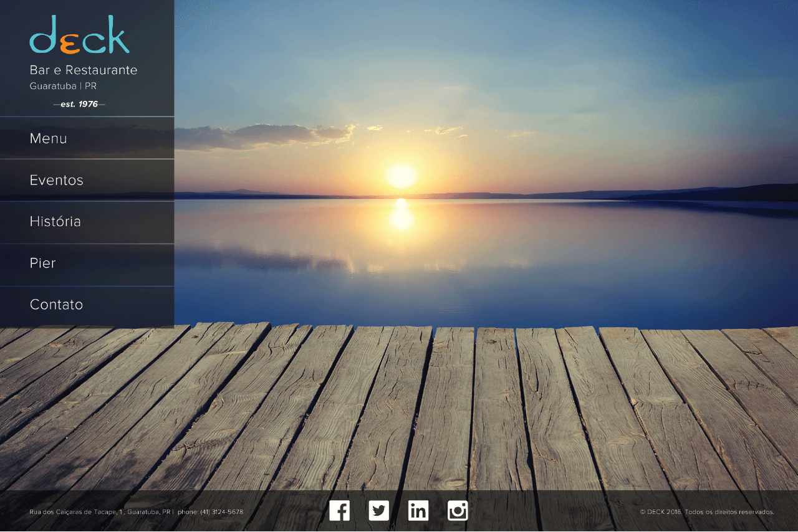Visit the LinkedIn profile icon
798x532 pixels.
click(418, 511)
